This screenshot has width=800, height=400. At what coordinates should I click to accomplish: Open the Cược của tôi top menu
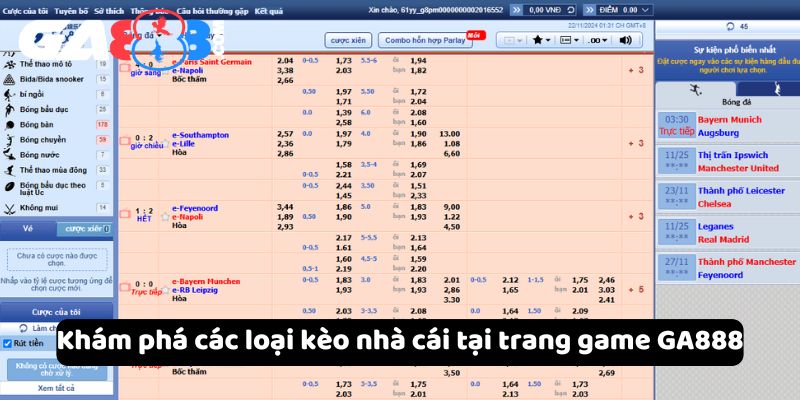[26, 11]
